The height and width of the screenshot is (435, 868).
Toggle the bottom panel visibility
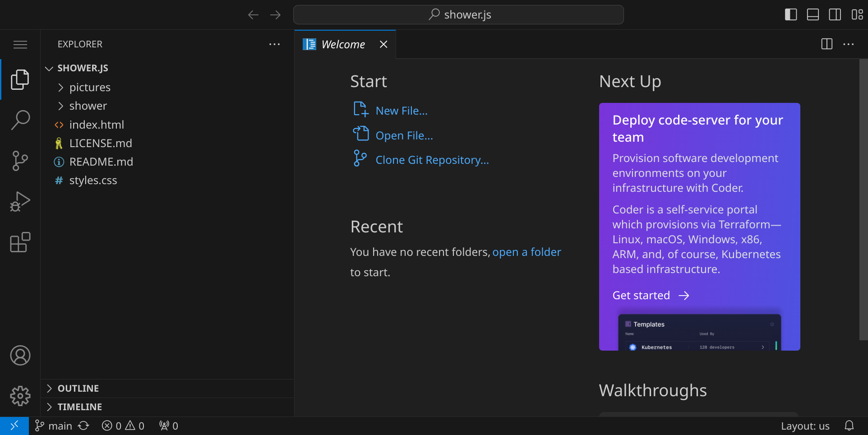tap(813, 14)
